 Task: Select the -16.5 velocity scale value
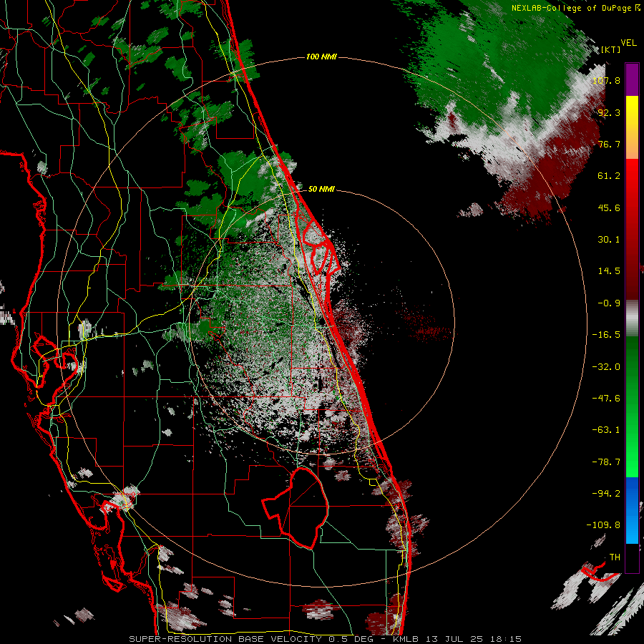(606, 335)
